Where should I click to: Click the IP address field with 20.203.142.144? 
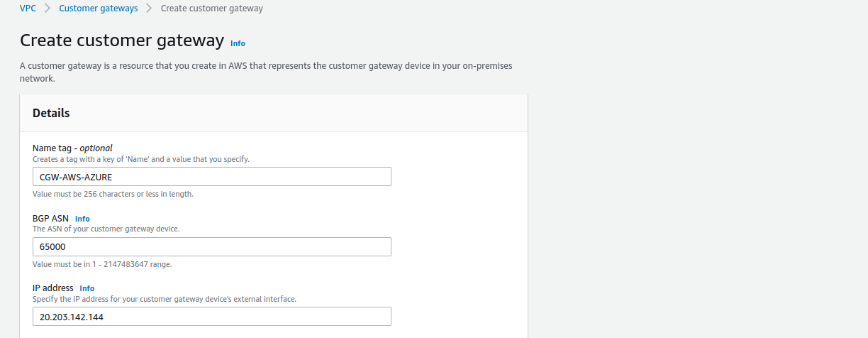pos(211,317)
